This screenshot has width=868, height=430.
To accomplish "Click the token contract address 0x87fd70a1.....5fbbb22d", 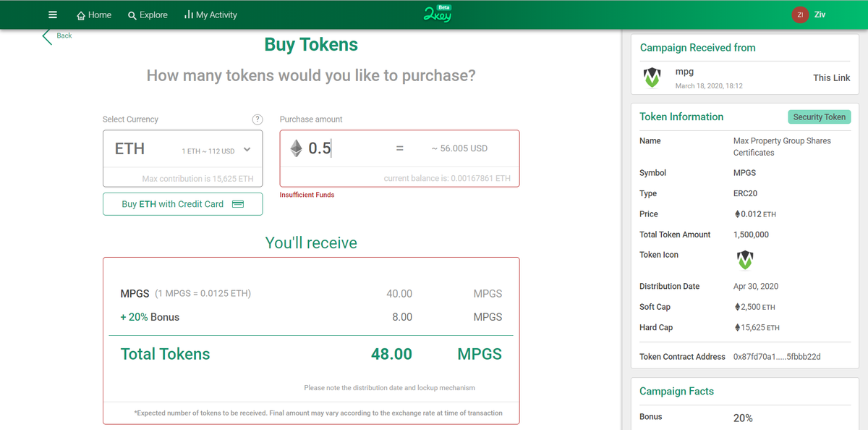I will [x=777, y=357].
